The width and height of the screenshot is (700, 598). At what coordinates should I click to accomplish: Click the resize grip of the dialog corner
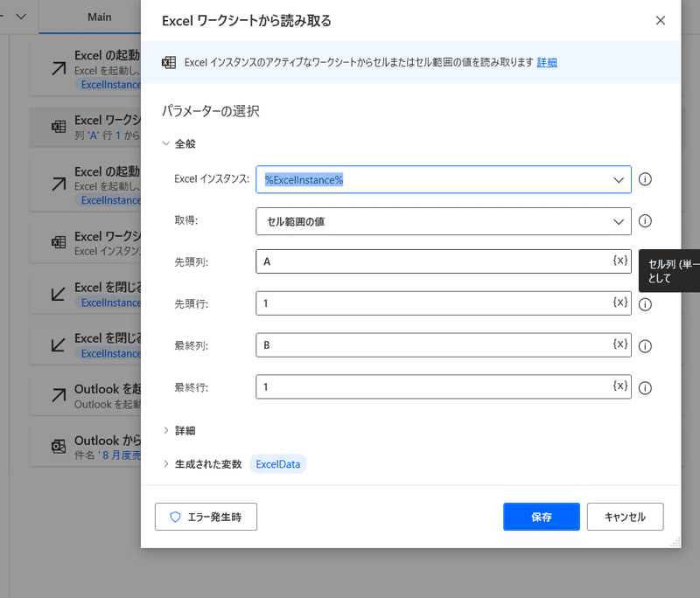(x=675, y=542)
